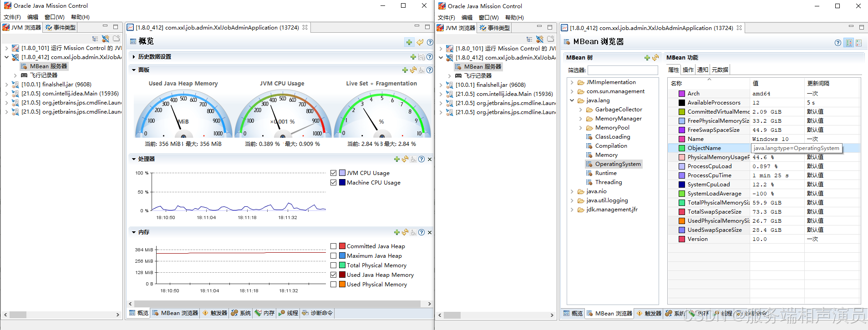Expand JMImplementation folder in MBean tree
Viewport: 868px width, 330px height.
tap(572, 82)
